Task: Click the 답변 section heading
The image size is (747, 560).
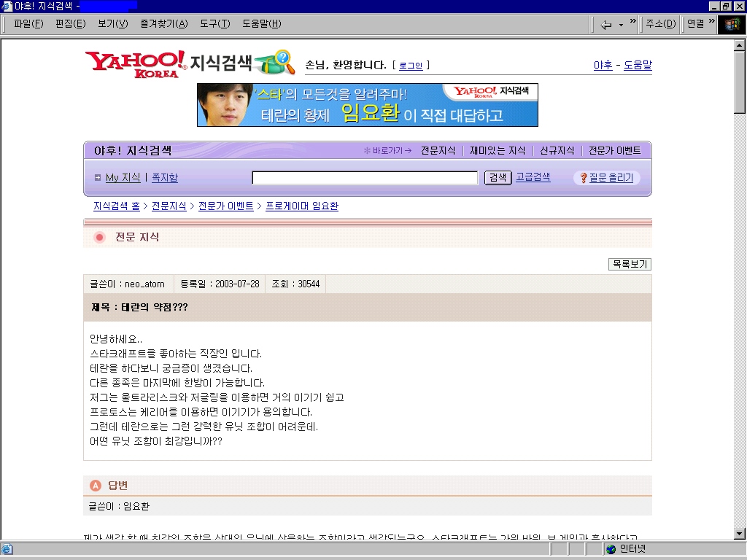Action: point(117,485)
